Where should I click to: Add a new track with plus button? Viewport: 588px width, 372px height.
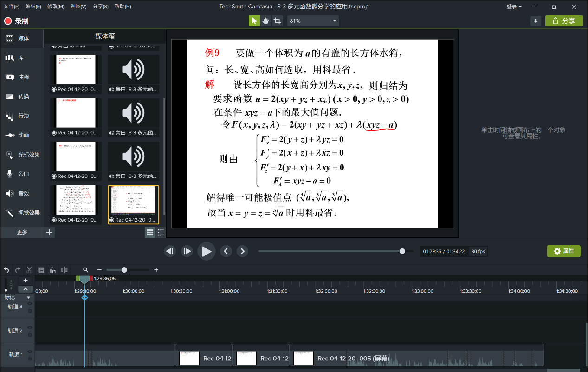(26, 280)
